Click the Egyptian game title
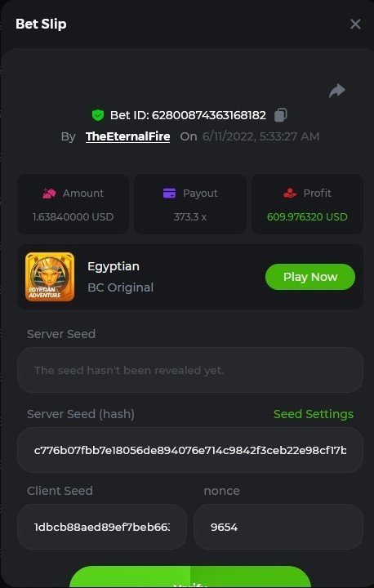 [114, 266]
